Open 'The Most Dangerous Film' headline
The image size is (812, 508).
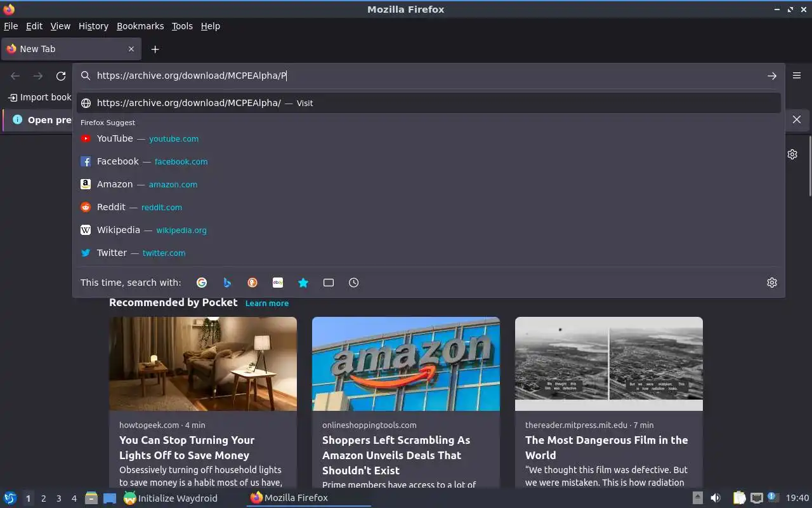coord(606,448)
